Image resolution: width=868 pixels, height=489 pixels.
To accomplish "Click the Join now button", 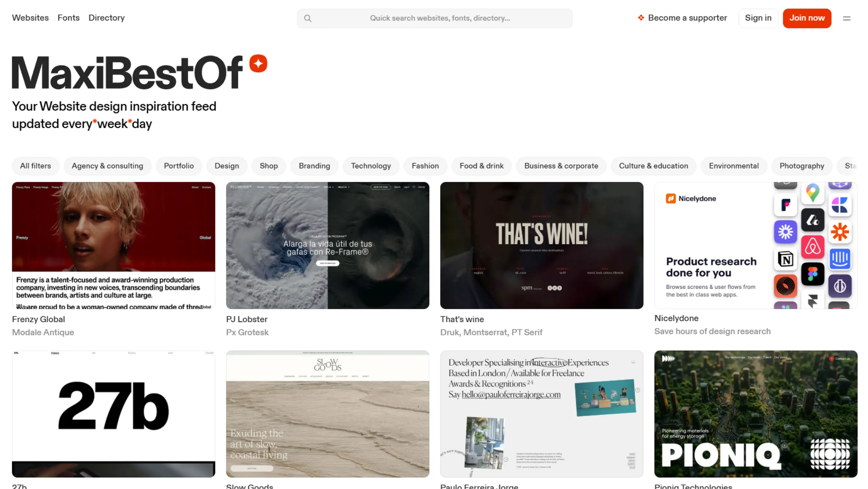I will pos(807,18).
